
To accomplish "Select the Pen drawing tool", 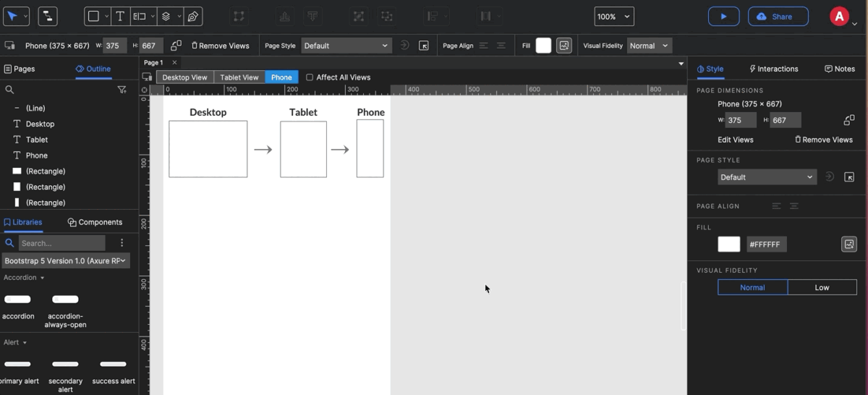I will tap(192, 16).
